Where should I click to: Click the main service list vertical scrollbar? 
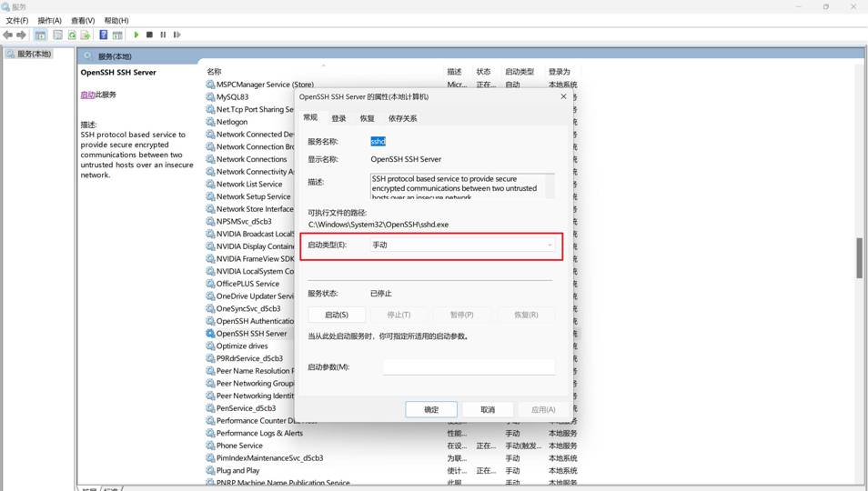(x=859, y=258)
